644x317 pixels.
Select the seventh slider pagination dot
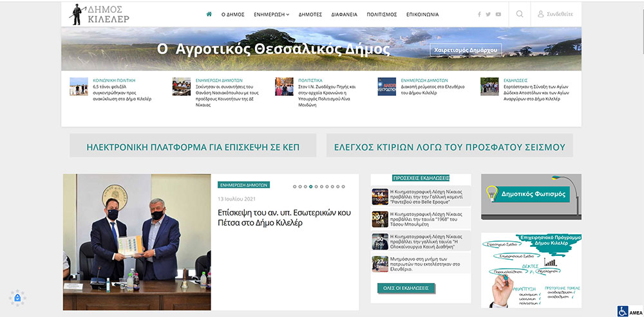click(327, 186)
